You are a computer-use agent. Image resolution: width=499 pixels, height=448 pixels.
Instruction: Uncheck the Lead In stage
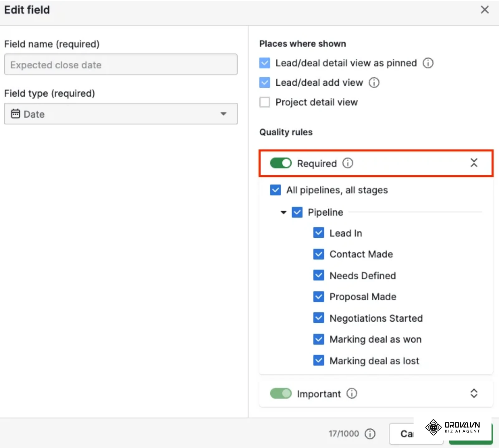tap(319, 233)
